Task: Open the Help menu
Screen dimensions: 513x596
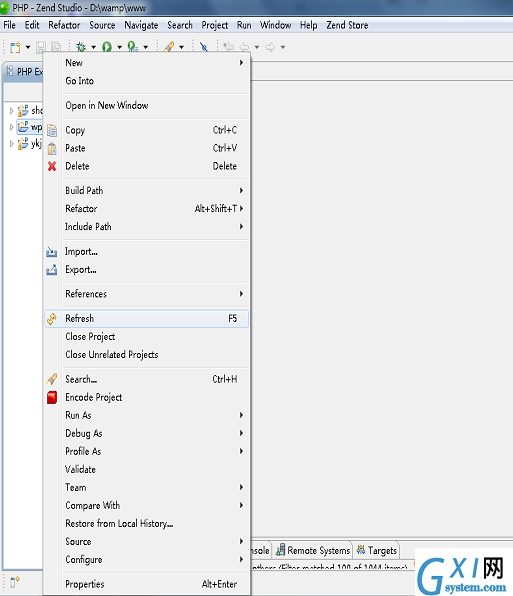Action: tap(309, 25)
